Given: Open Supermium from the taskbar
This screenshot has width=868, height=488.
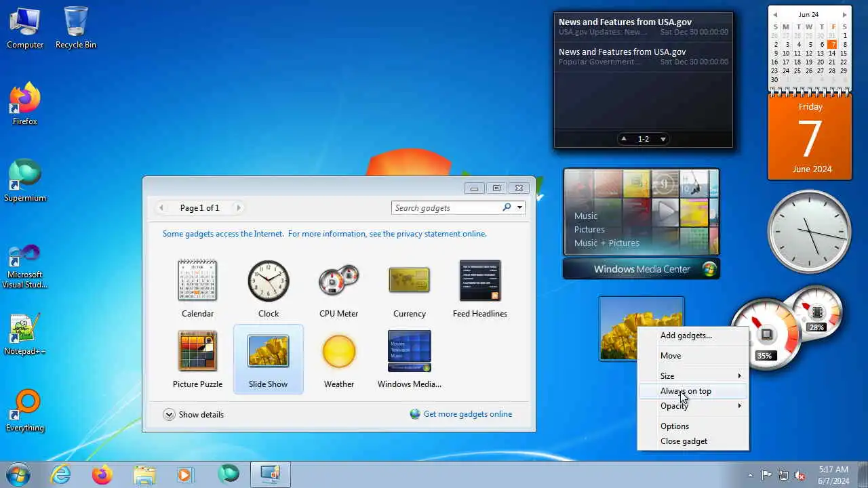Looking at the screenshot, I should click(229, 474).
